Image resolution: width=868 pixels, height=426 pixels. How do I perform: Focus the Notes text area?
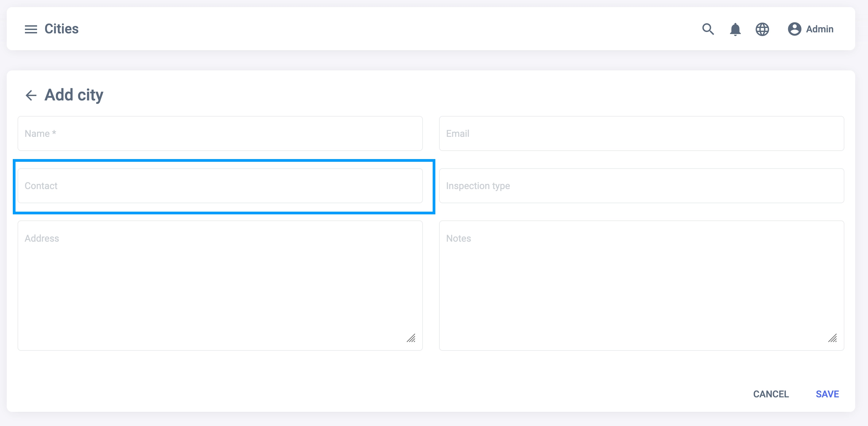(x=641, y=285)
